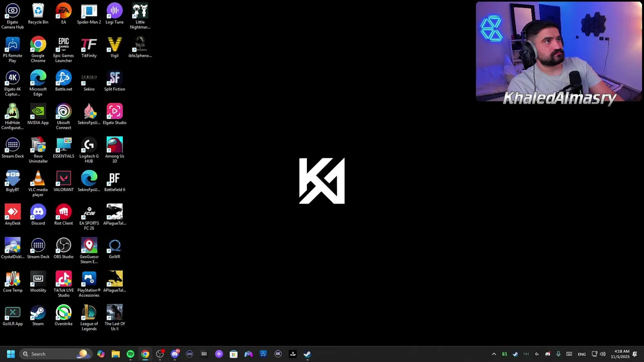The height and width of the screenshot is (362, 644).
Task: Open VLC media player shortcut
Action: 38,184
